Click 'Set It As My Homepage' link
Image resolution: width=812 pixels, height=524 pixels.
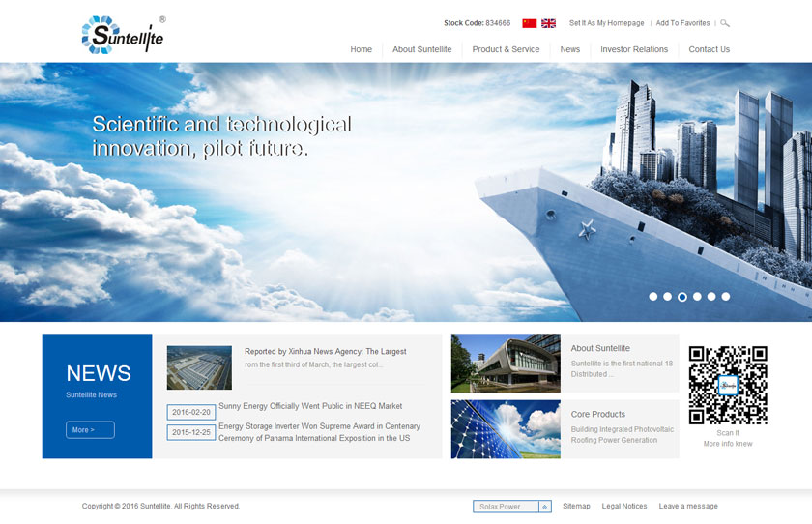606,23
